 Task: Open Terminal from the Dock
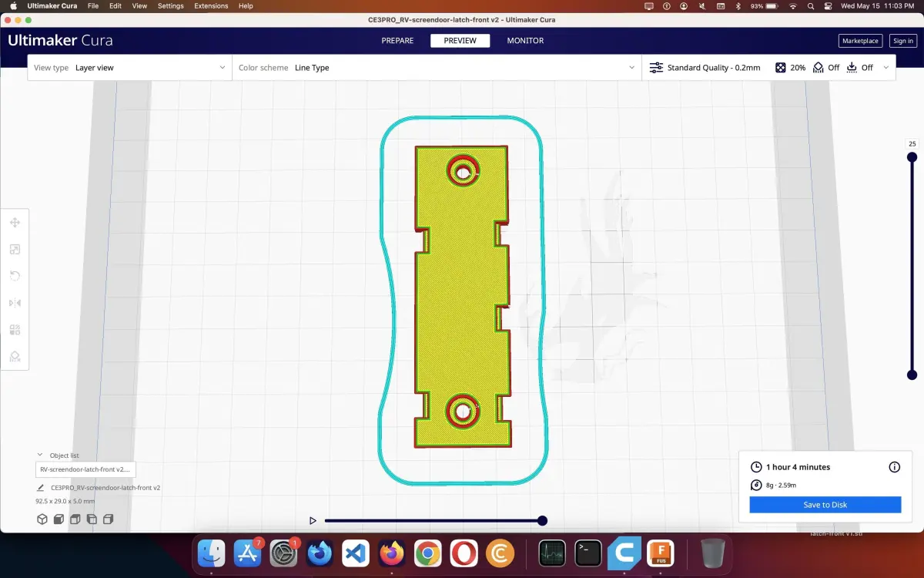click(588, 553)
